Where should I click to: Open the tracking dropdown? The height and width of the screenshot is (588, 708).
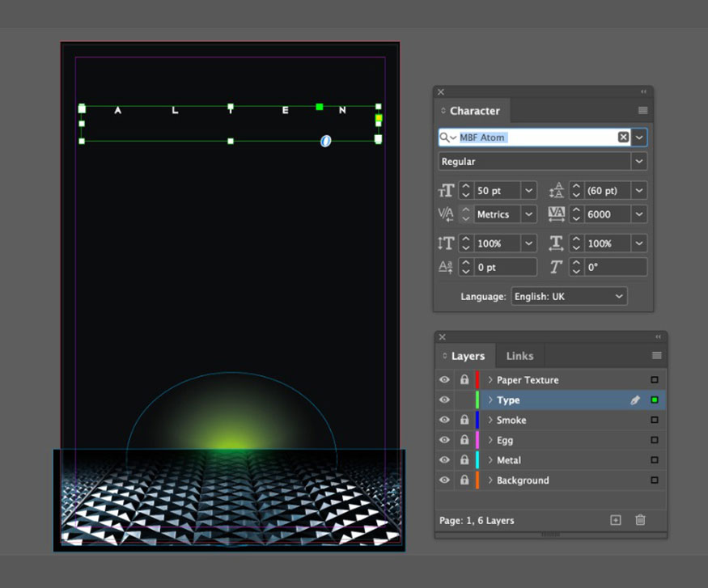coord(639,214)
